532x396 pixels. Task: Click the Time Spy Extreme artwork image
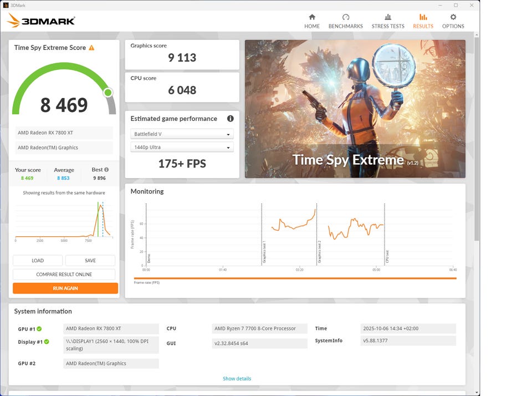pyautogui.click(x=355, y=109)
